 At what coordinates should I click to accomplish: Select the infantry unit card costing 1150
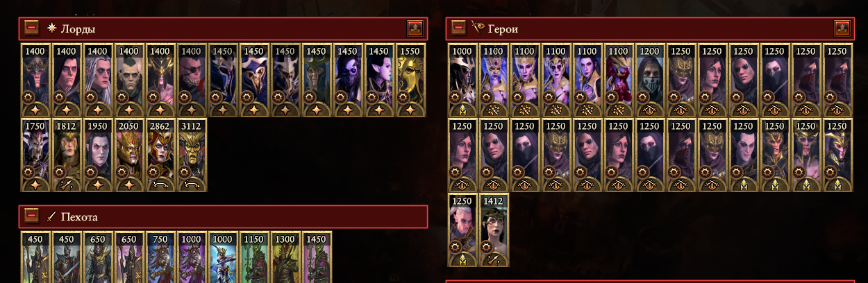click(x=255, y=257)
